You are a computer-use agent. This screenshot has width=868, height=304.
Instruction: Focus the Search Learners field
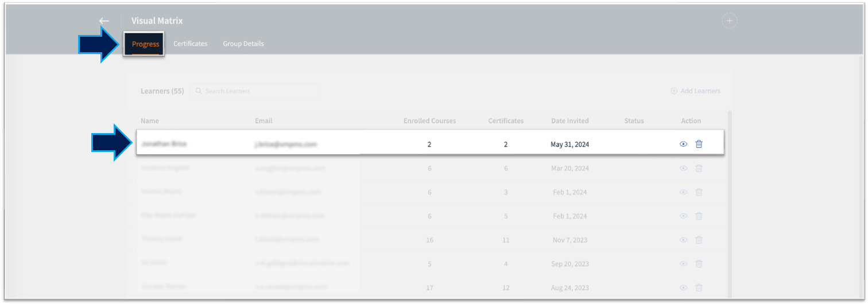point(258,91)
